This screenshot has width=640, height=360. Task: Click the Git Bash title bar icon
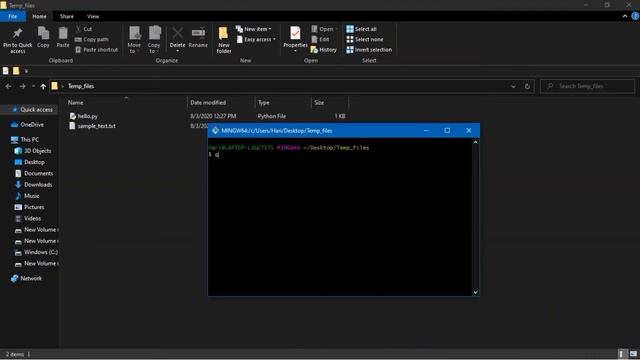point(215,131)
